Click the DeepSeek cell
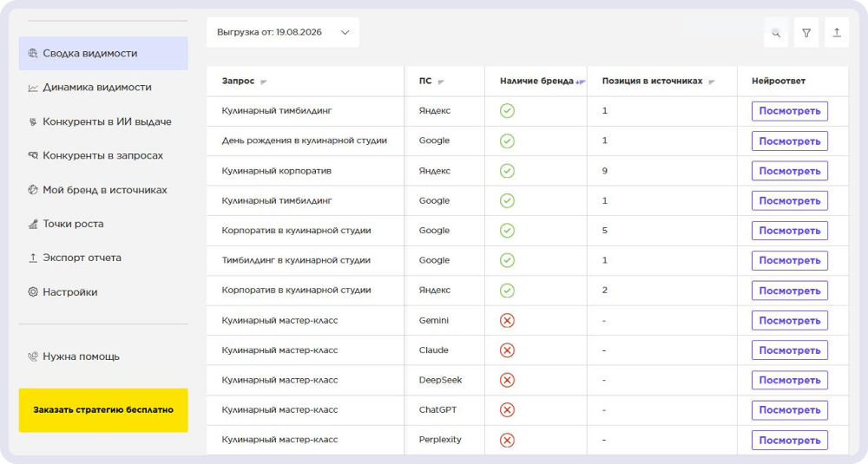Image resolution: width=868 pixels, height=464 pixels. pos(441,380)
